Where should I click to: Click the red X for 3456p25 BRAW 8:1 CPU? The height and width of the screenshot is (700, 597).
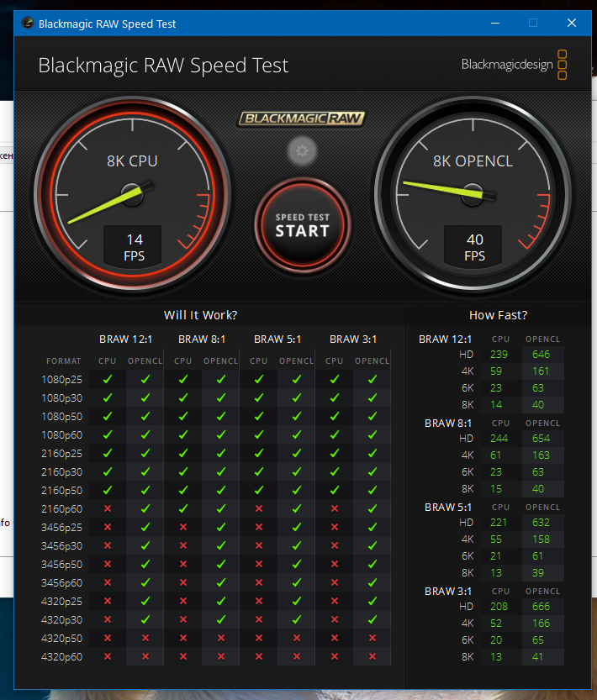coord(183,527)
